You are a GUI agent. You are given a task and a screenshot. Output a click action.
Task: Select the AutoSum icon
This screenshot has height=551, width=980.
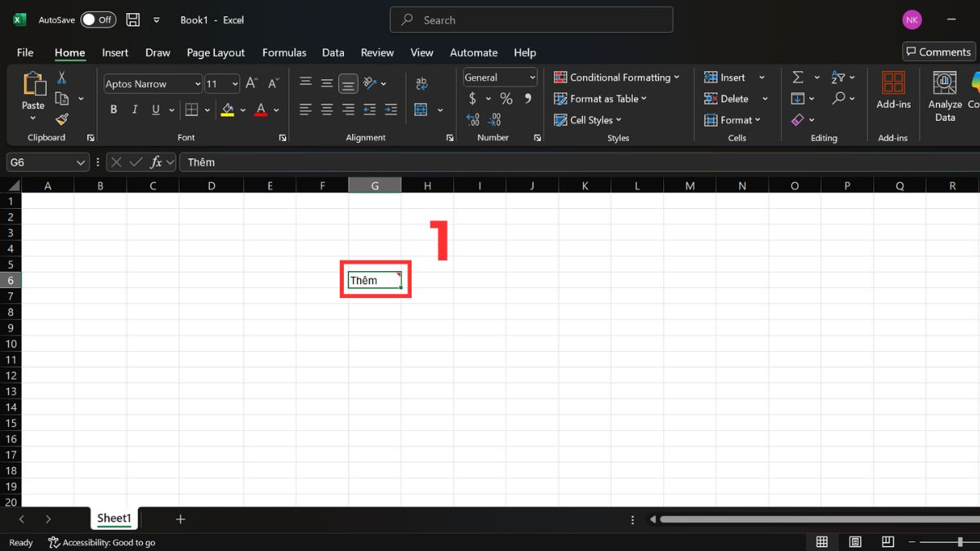tap(799, 77)
